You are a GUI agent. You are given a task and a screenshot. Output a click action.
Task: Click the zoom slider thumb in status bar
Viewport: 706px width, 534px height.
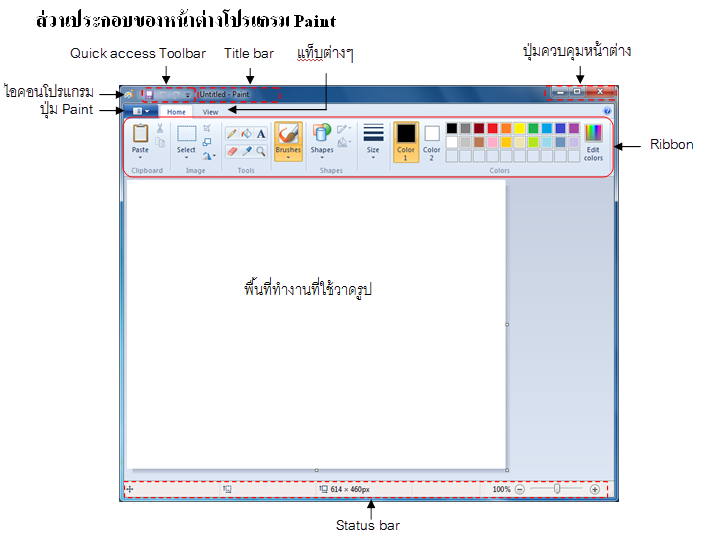pyautogui.click(x=557, y=489)
